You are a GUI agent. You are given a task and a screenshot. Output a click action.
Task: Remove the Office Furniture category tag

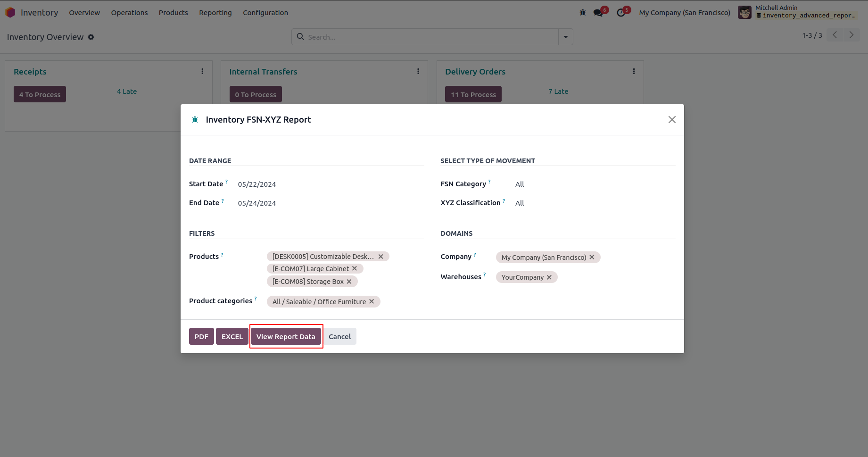click(372, 301)
